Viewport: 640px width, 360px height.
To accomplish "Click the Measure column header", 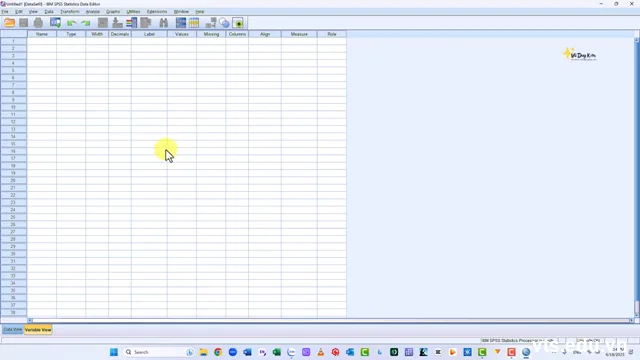I will tap(299, 34).
